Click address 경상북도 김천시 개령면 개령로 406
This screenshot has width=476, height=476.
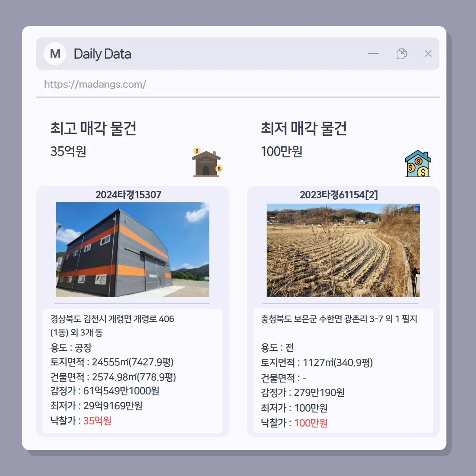(x=112, y=319)
